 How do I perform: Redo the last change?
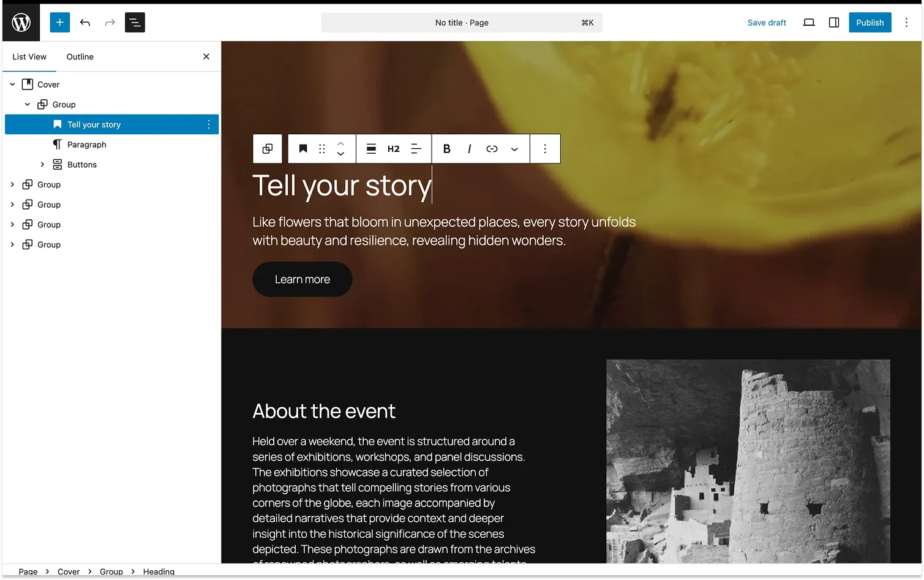pyautogui.click(x=110, y=22)
